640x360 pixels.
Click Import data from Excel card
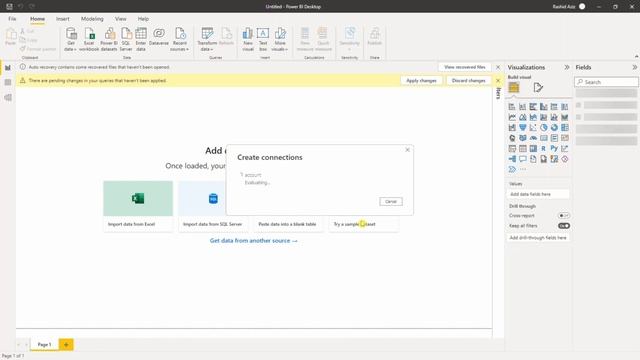point(138,206)
